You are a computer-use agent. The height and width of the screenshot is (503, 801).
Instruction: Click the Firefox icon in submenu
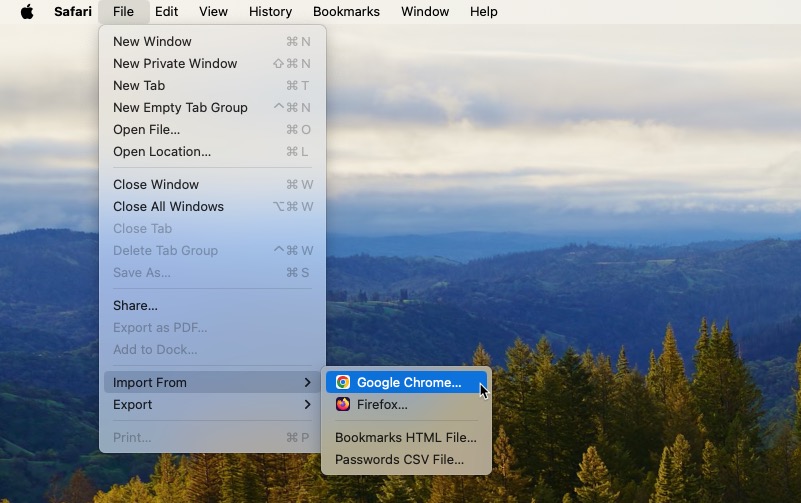click(343, 404)
